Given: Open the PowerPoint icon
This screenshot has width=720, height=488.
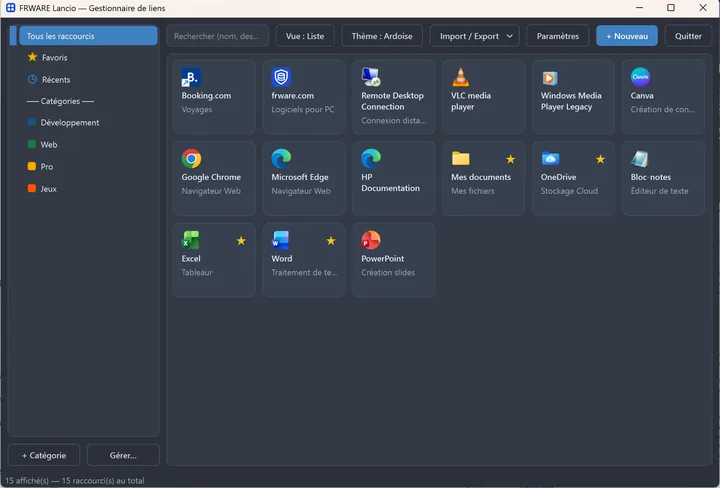Looking at the screenshot, I should (371, 240).
